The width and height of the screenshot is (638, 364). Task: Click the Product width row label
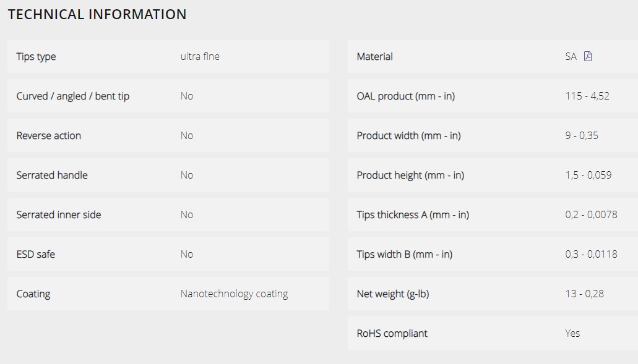408,136
